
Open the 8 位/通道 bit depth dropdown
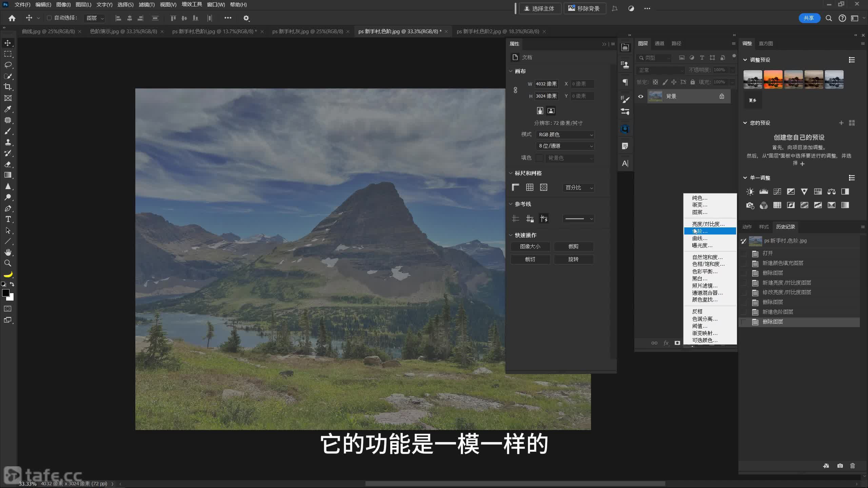[x=565, y=146]
